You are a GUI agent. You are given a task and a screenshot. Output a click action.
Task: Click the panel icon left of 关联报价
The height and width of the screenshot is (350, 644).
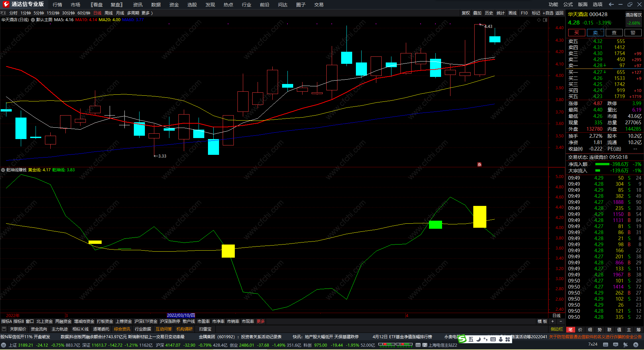click(x=4, y=329)
